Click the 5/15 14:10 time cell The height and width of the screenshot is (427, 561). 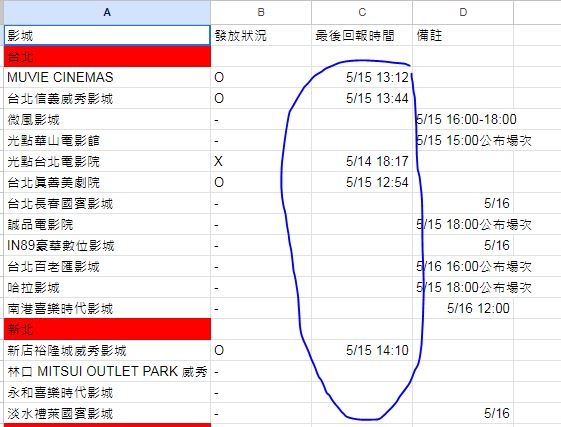362,350
